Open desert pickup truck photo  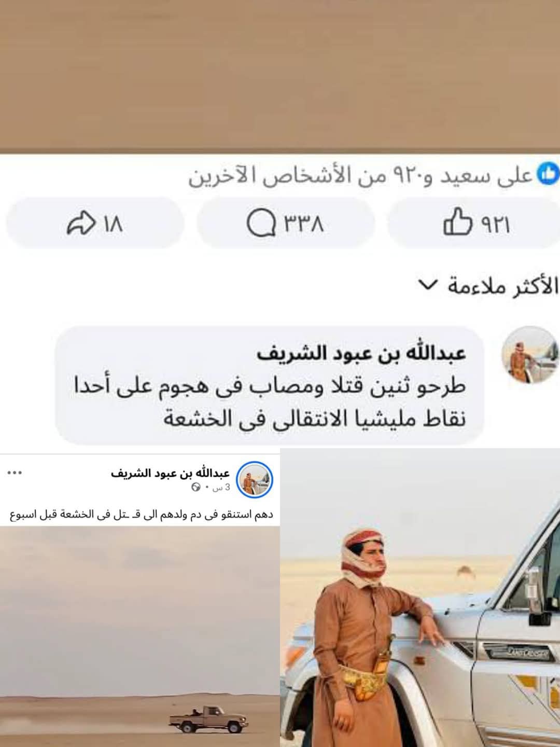coord(140,637)
